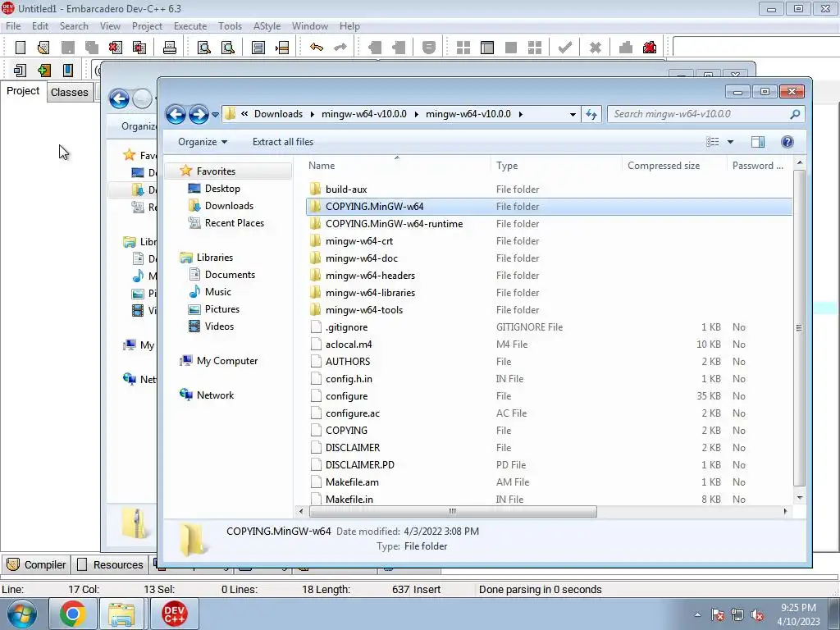
Task: Open the view options dropdown arrow
Action: point(730,141)
